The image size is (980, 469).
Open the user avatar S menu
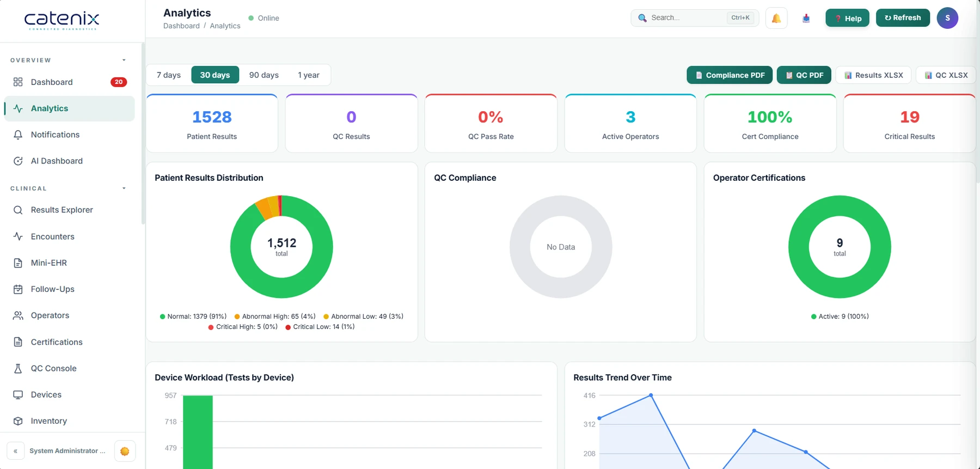pyautogui.click(x=947, y=18)
